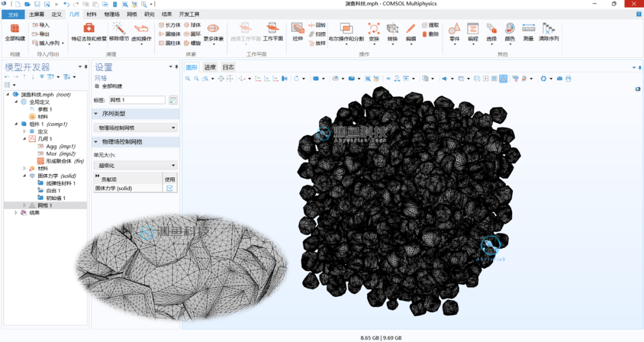Open the 零件 (Parts) menu
Image resolution: width=644 pixels, height=342 pixels.
click(x=454, y=32)
